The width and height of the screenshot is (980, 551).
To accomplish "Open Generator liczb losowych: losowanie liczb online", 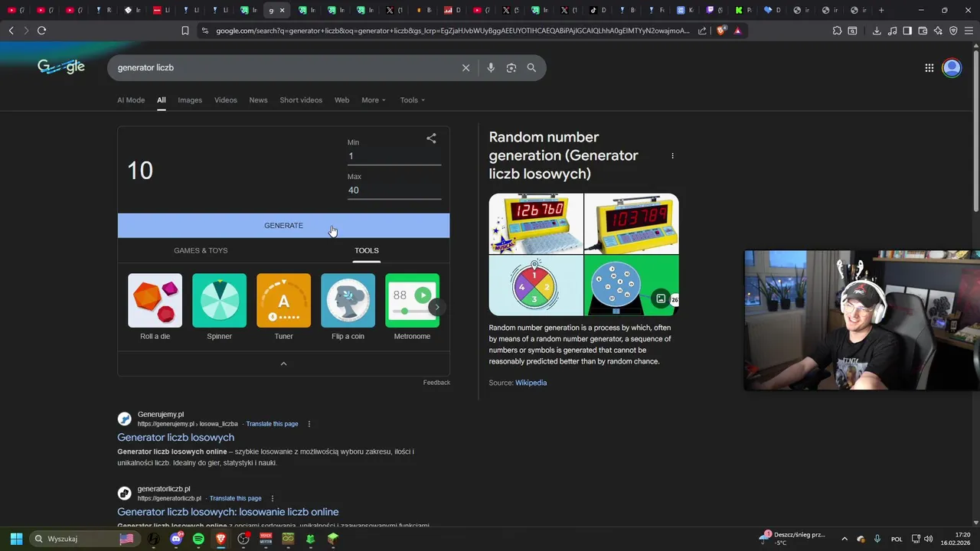I will click(227, 512).
